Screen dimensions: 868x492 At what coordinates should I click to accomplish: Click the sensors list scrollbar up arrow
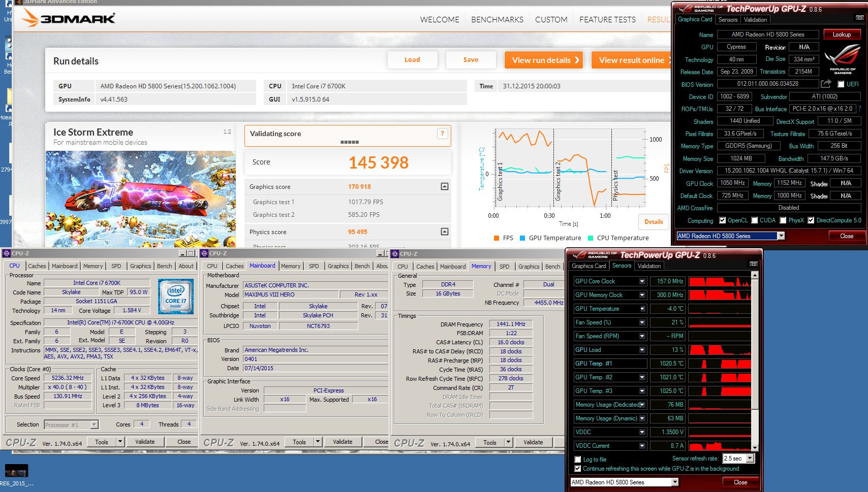755,275
